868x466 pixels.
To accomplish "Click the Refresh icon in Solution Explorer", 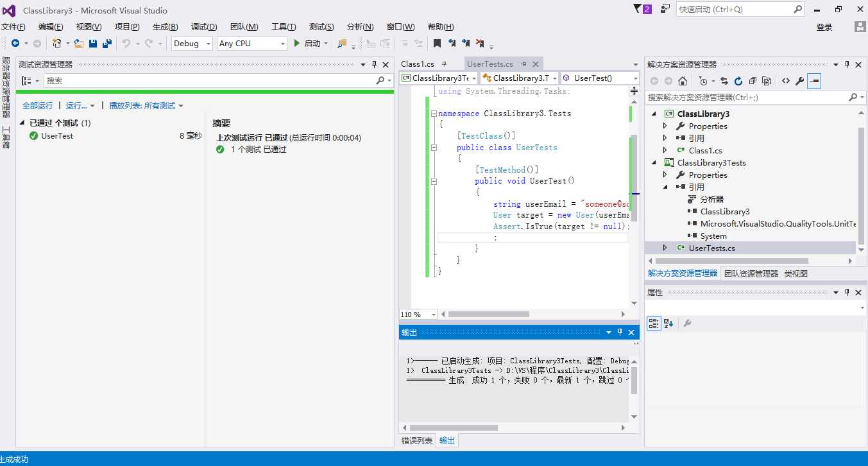I will click(x=738, y=81).
